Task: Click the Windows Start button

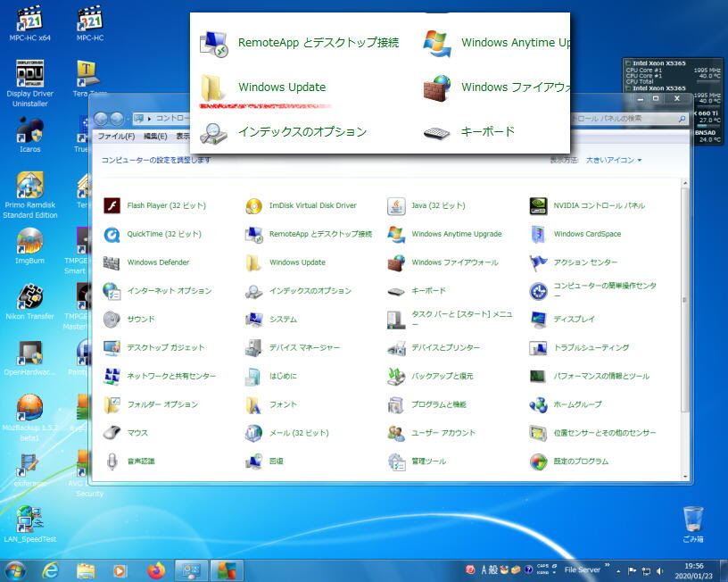Action: point(14,570)
